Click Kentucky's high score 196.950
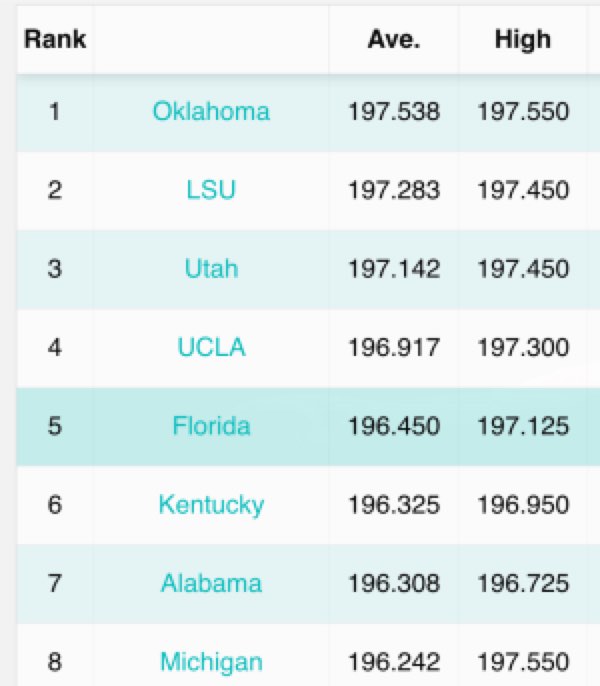Screen dimensions: 600x686 (x=523, y=505)
